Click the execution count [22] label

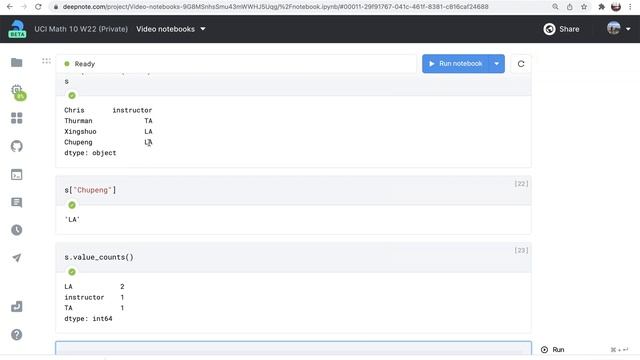pos(521,184)
